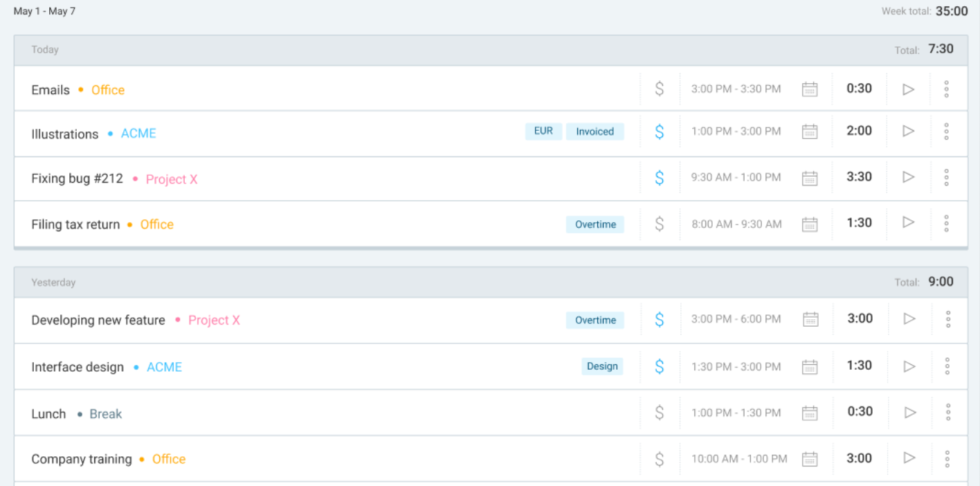980x486 pixels.
Task: Open three-dot menu for Illustrations entry
Action: pyautogui.click(x=946, y=132)
